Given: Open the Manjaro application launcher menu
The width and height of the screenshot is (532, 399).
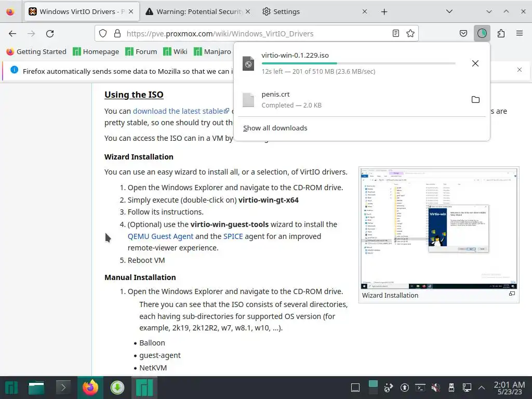Looking at the screenshot, I should click(11, 388).
